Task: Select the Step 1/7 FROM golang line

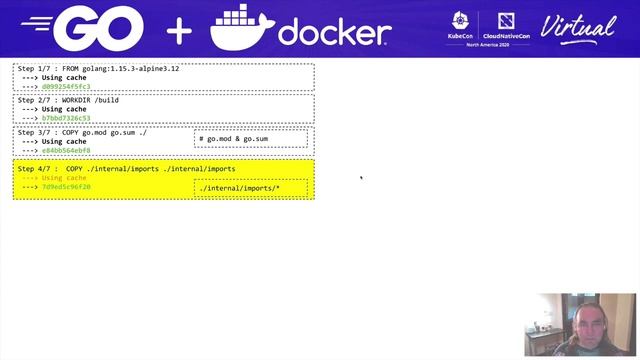Action: (98, 69)
